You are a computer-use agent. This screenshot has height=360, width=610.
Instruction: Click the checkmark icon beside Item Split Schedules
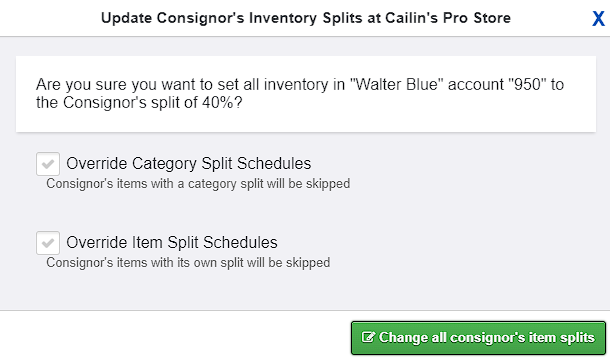click(x=48, y=243)
